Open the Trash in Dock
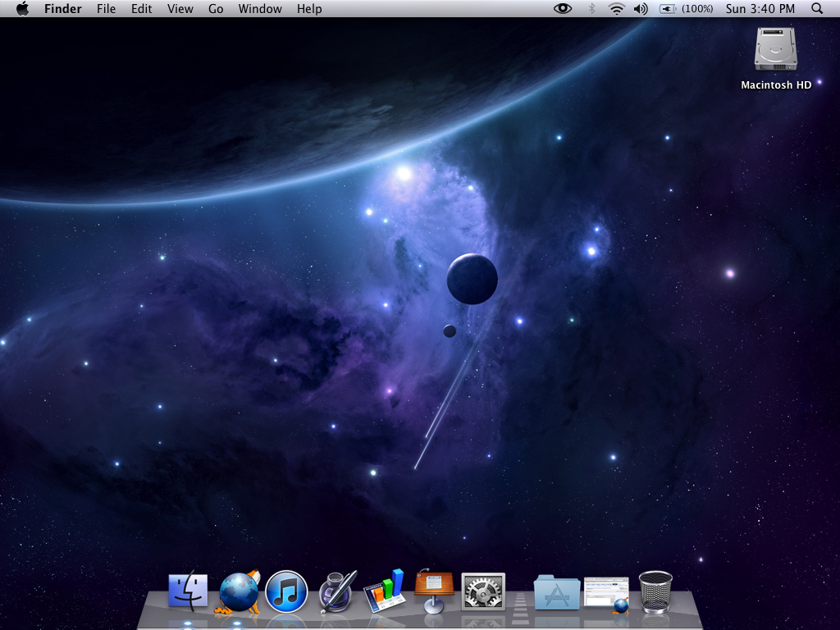This screenshot has height=630, width=840. pyautogui.click(x=655, y=591)
